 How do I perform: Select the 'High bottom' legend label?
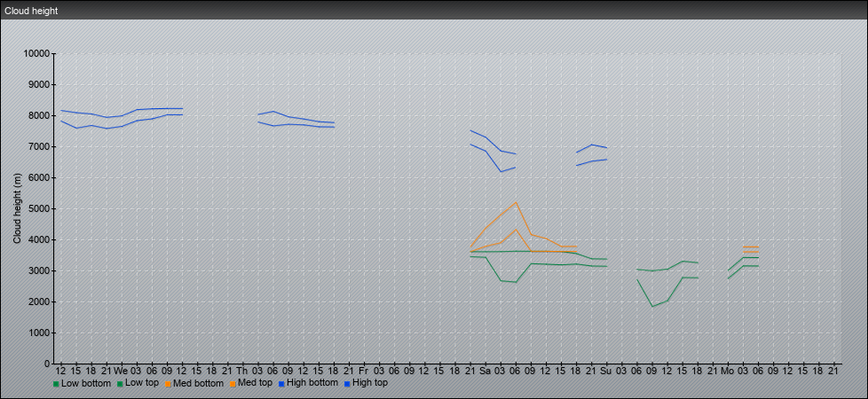click(x=312, y=383)
